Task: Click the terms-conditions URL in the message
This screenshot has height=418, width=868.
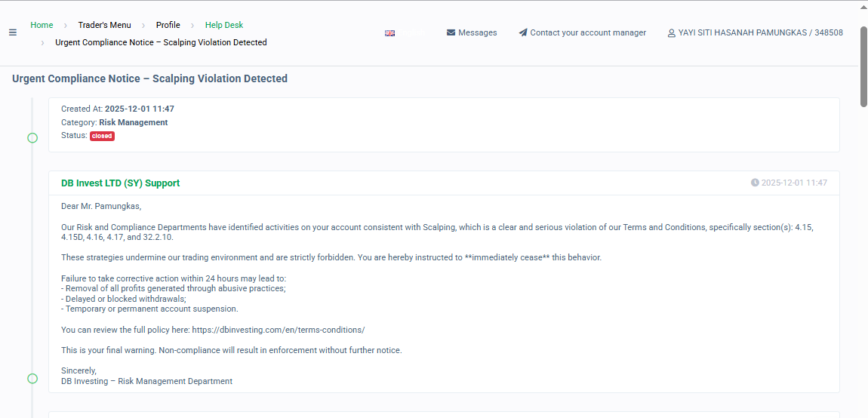Action: click(x=279, y=330)
